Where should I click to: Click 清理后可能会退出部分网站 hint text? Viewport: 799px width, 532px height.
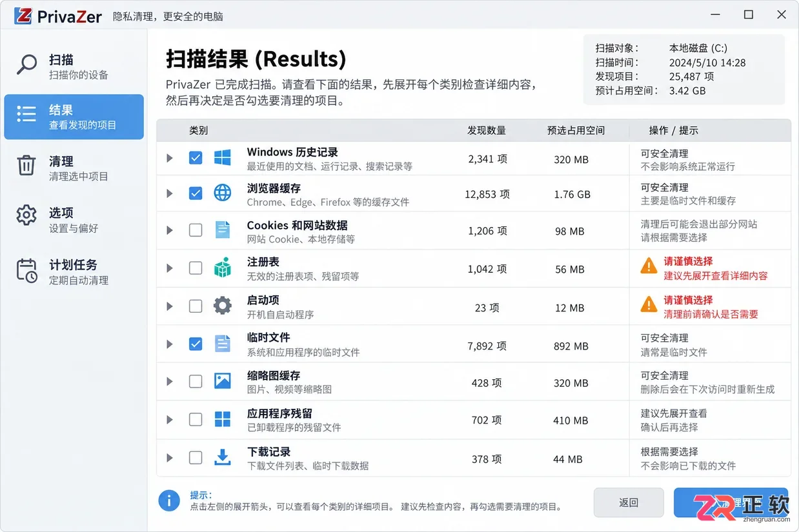tap(699, 224)
